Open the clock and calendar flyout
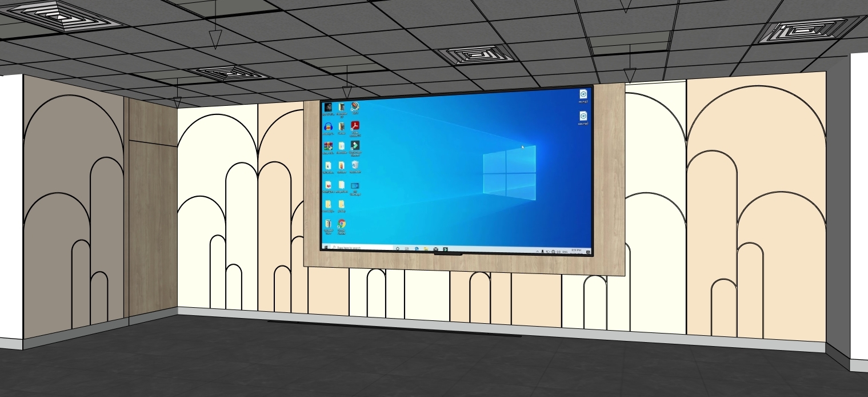Image resolution: width=868 pixels, height=397 pixels. [x=577, y=252]
